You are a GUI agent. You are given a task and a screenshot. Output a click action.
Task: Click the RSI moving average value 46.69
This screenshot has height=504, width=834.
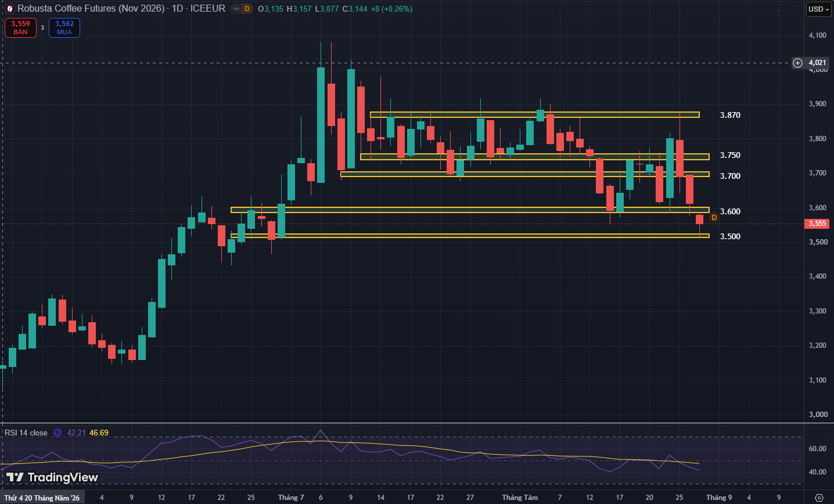pyautogui.click(x=99, y=433)
